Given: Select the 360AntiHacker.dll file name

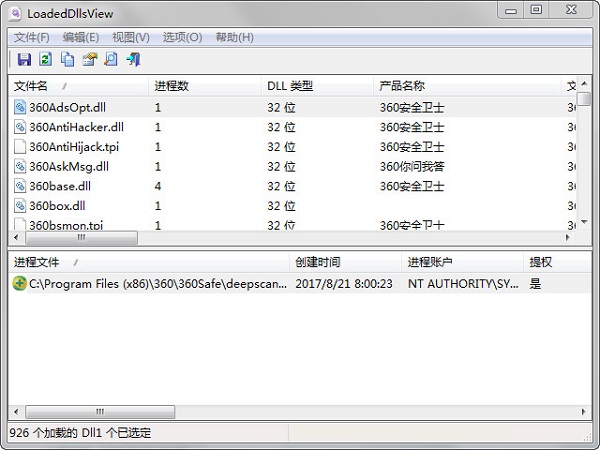Looking at the screenshot, I should (x=77, y=127).
